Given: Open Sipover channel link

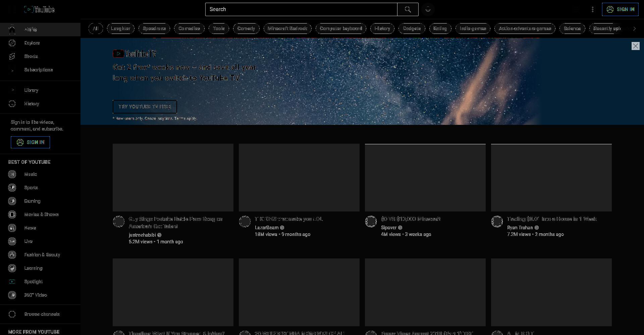Looking at the screenshot, I should [389, 228].
